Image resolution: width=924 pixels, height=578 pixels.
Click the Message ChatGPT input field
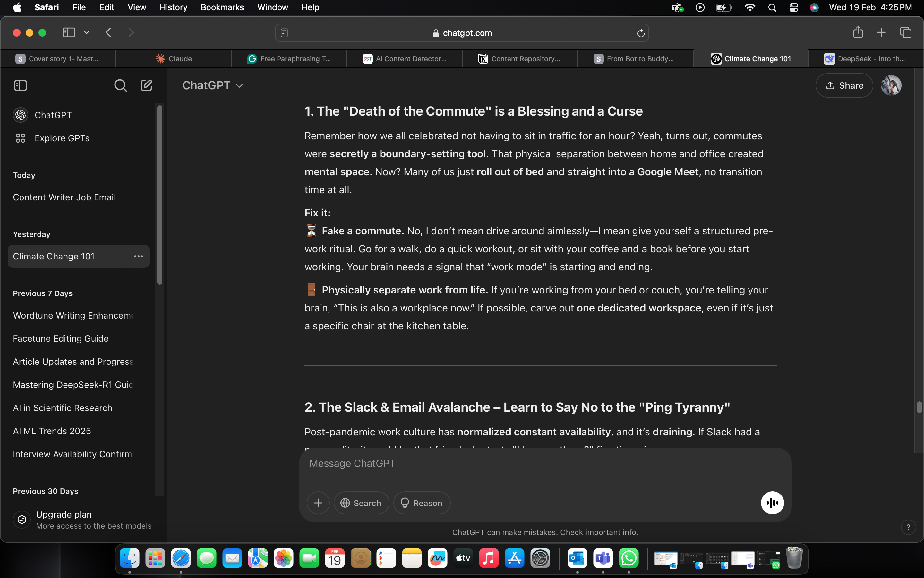click(x=545, y=463)
